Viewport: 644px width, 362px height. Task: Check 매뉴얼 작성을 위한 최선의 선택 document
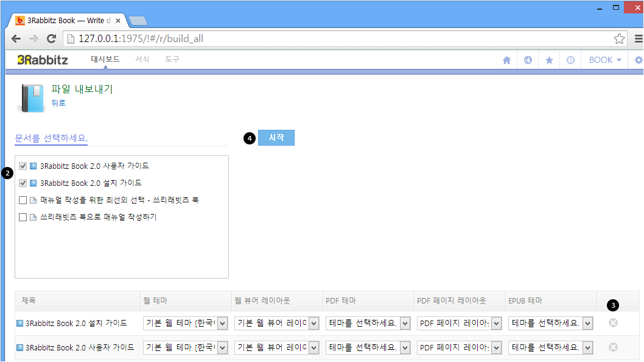coord(23,201)
